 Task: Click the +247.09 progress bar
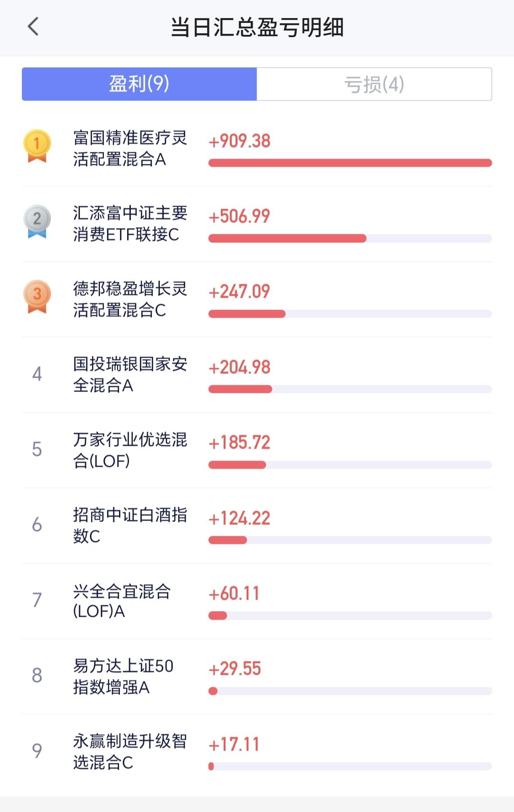click(x=350, y=314)
